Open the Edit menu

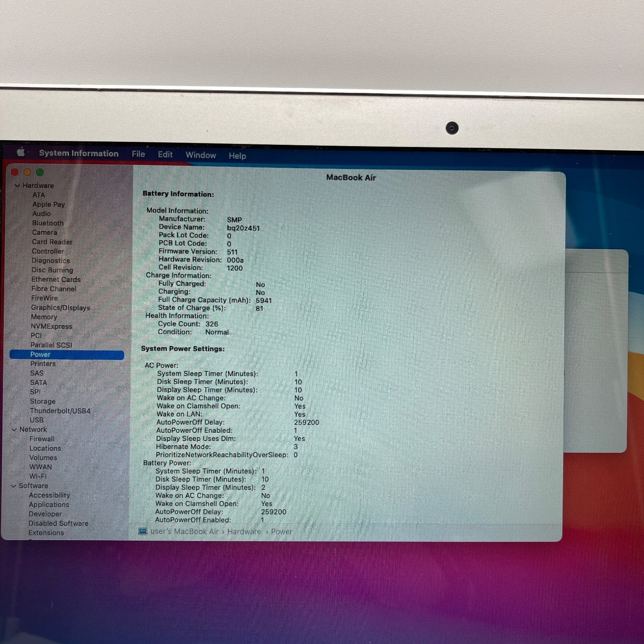click(165, 155)
